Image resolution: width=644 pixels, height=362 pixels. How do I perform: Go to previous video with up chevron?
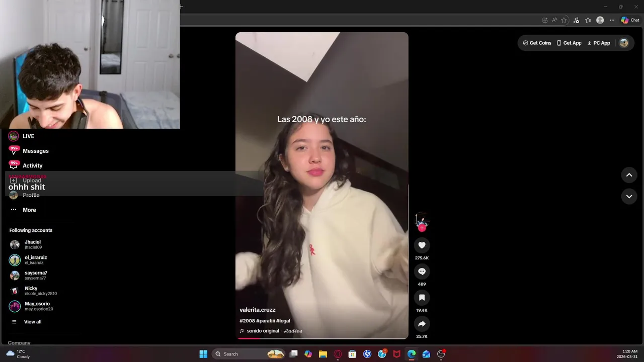pyautogui.click(x=629, y=175)
